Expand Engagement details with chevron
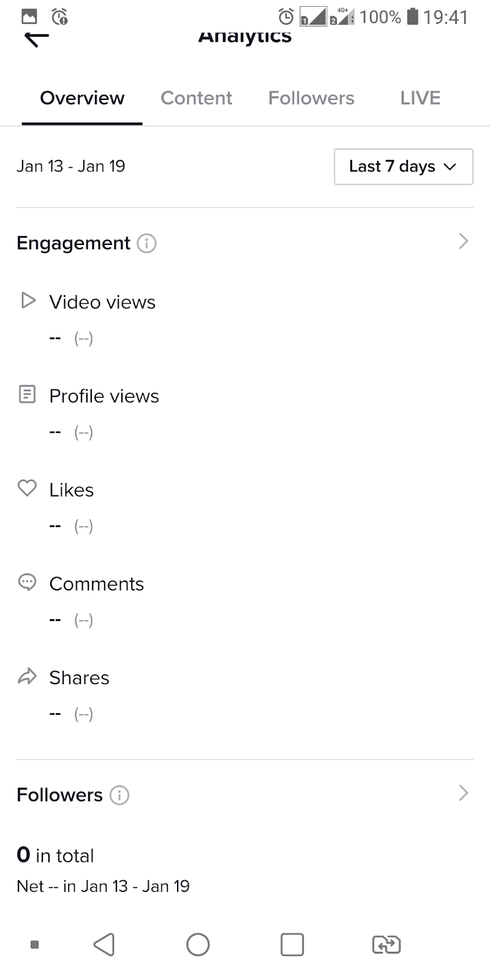 click(463, 241)
